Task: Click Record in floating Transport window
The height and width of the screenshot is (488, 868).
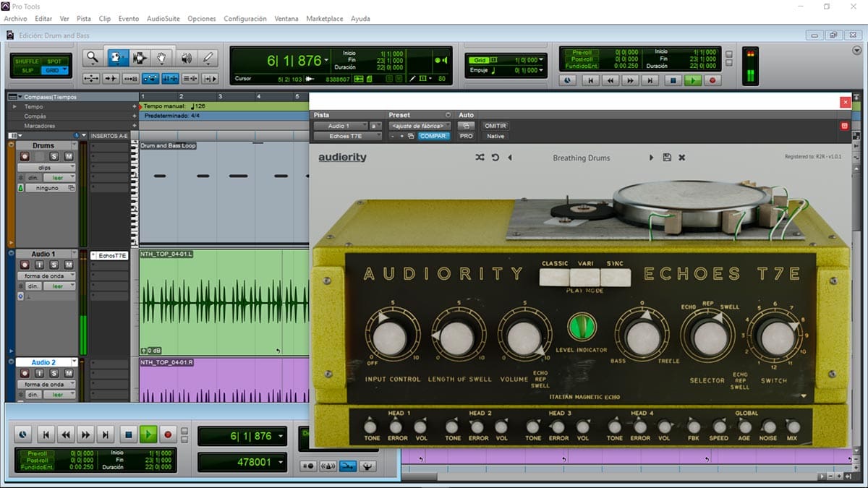Action: click(168, 435)
